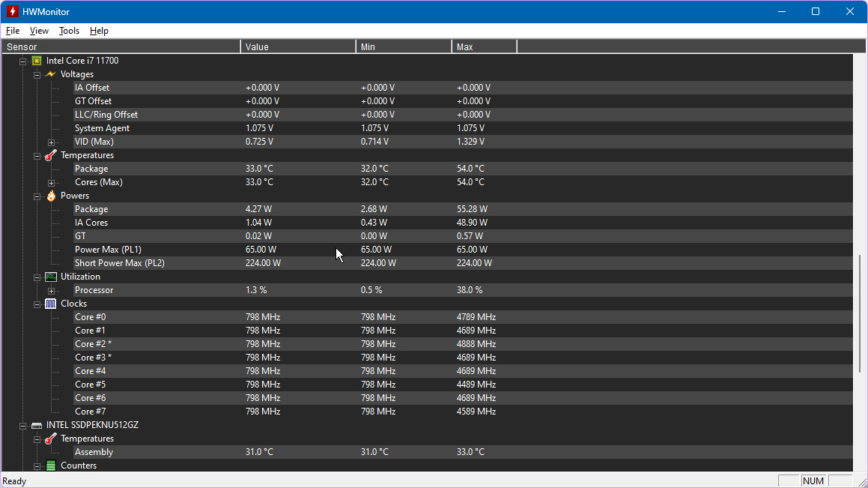This screenshot has height=488, width=868.
Task: Click the 55.28 W max package power value
Action: 473,209
